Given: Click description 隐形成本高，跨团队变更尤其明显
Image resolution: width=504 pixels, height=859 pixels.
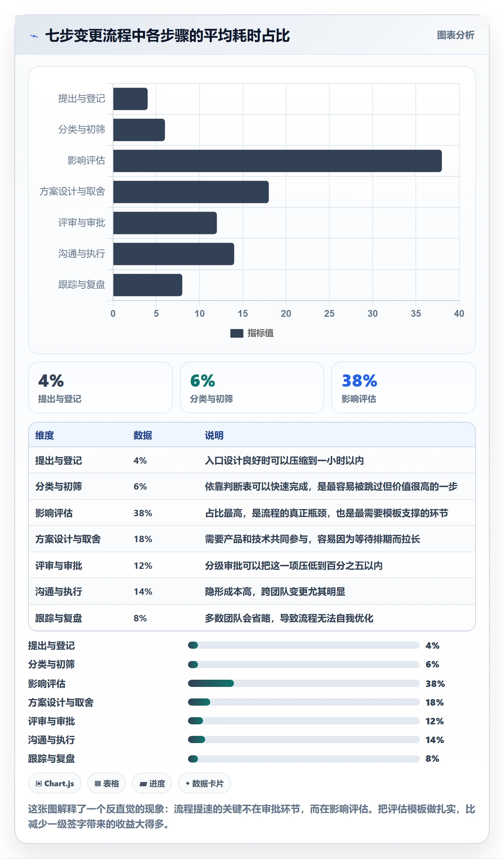Looking at the screenshot, I should coord(275,592).
